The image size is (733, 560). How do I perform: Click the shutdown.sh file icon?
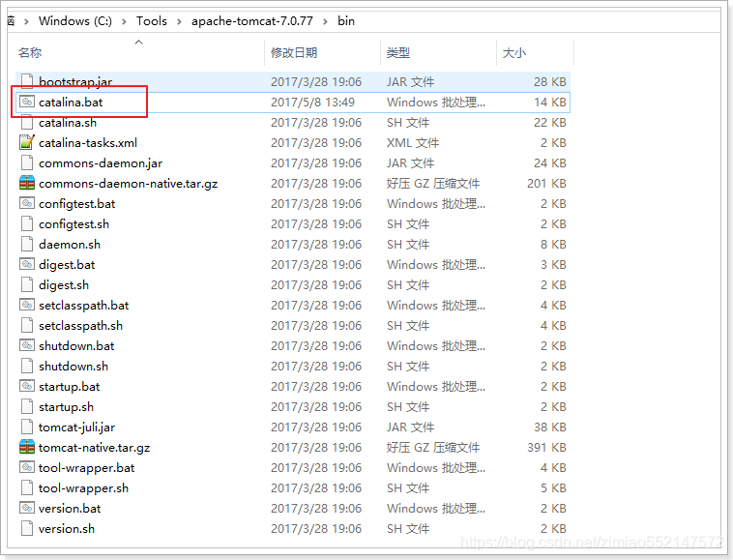pyautogui.click(x=27, y=366)
